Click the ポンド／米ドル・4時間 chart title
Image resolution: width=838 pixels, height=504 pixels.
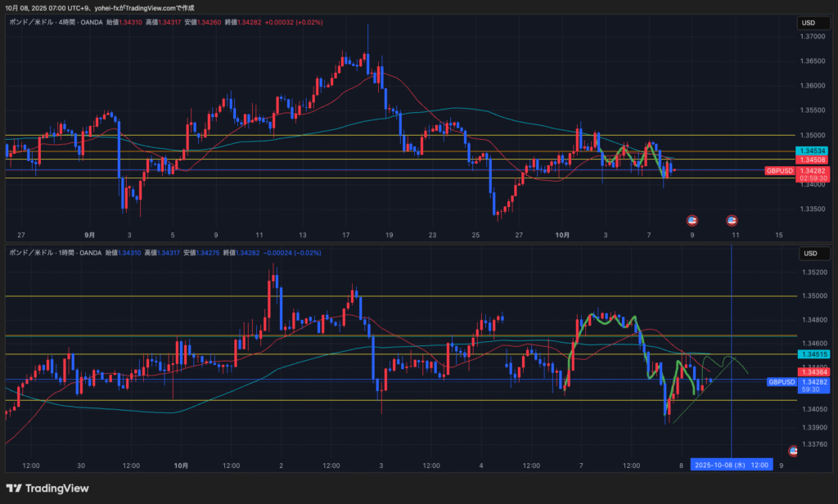tap(41, 22)
